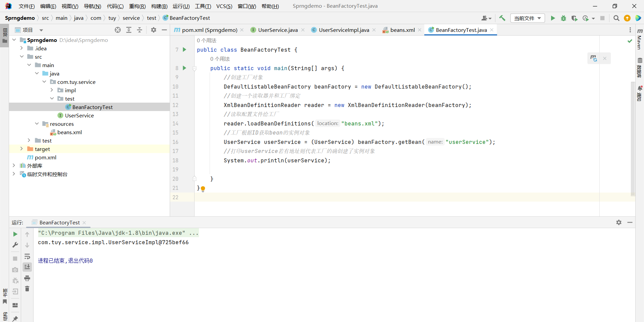Expand the target folder
The image size is (644, 322).
pyautogui.click(x=22, y=149)
